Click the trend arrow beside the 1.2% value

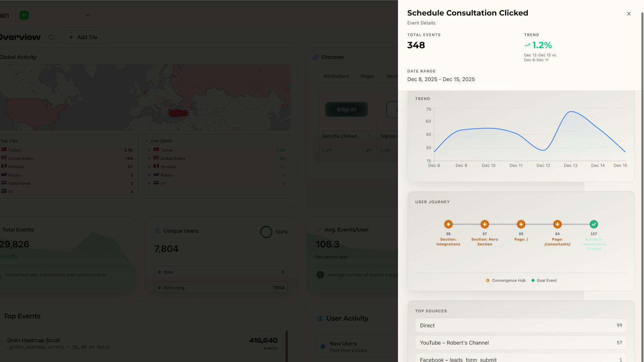coord(527,45)
